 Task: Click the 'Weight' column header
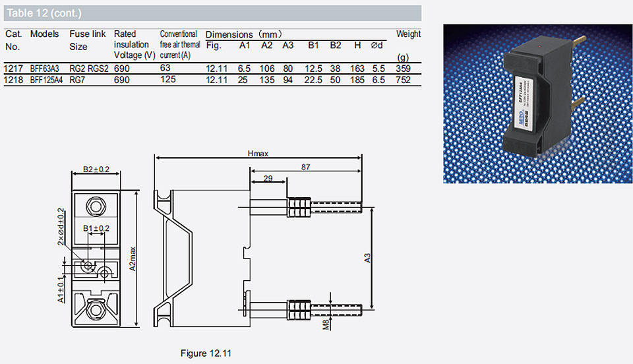click(x=408, y=34)
